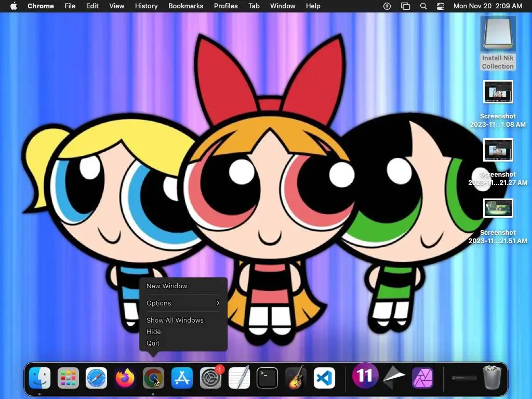Select Screenshot 2023-11...21.27 AM thumbnail
The width and height of the screenshot is (532, 399).
tap(498, 150)
